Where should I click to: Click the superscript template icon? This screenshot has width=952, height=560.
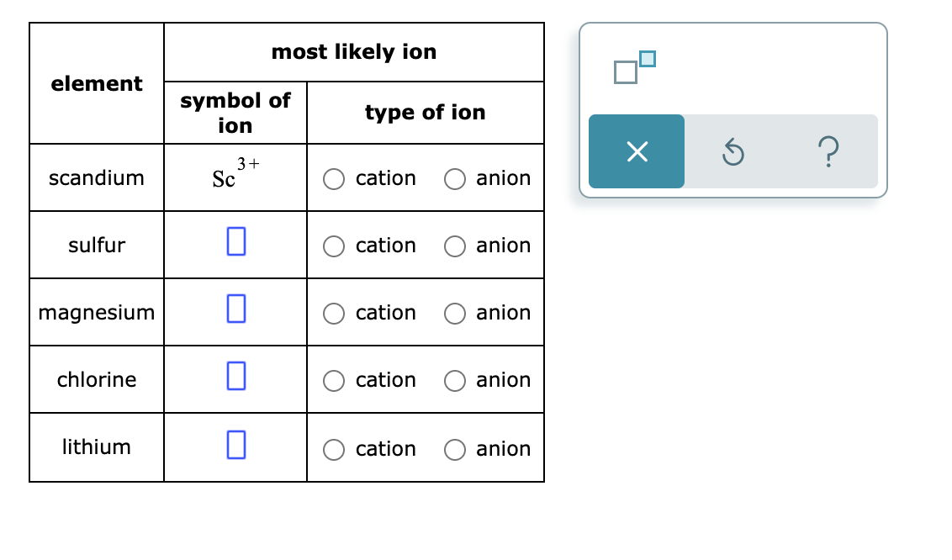634,67
